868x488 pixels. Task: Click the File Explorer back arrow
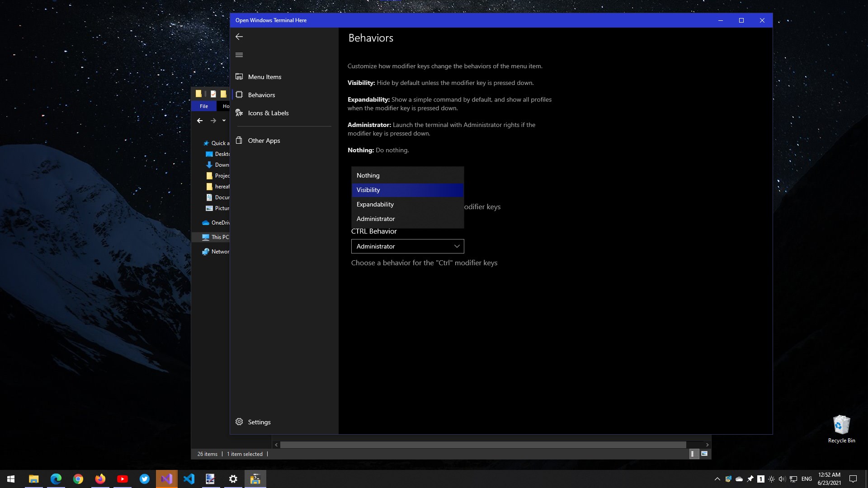point(200,121)
